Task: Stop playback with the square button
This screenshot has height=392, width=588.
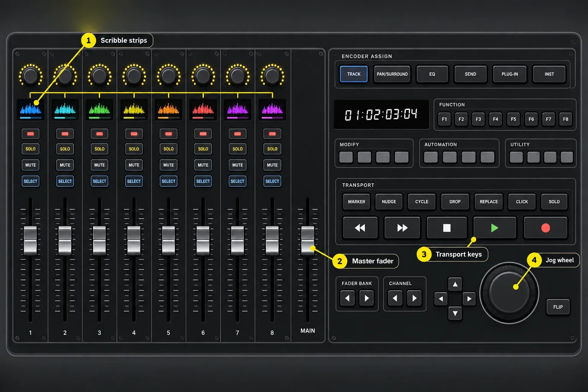Action: (447, 228)
